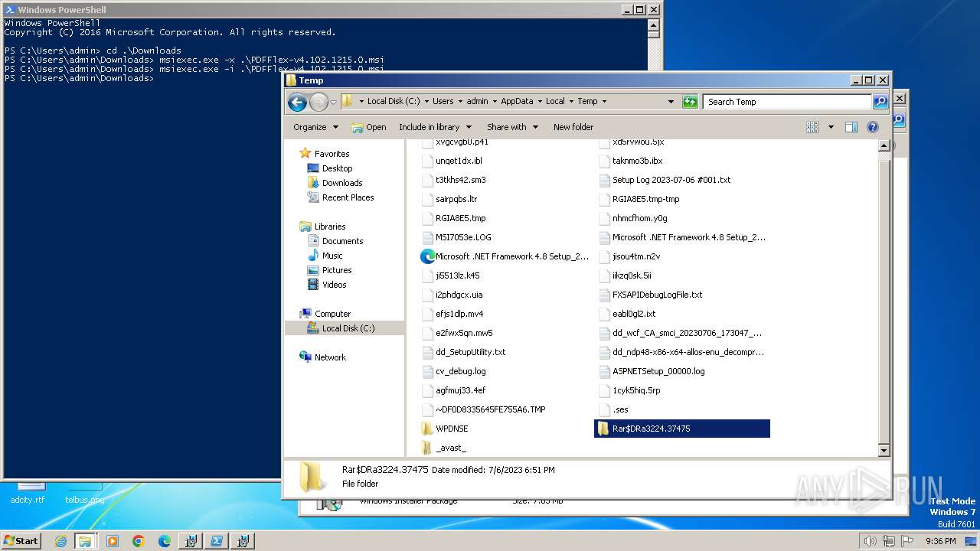Open the Share with menu
Image resolution: width=980 pixels, height=551 pixels.
(512, 127)
